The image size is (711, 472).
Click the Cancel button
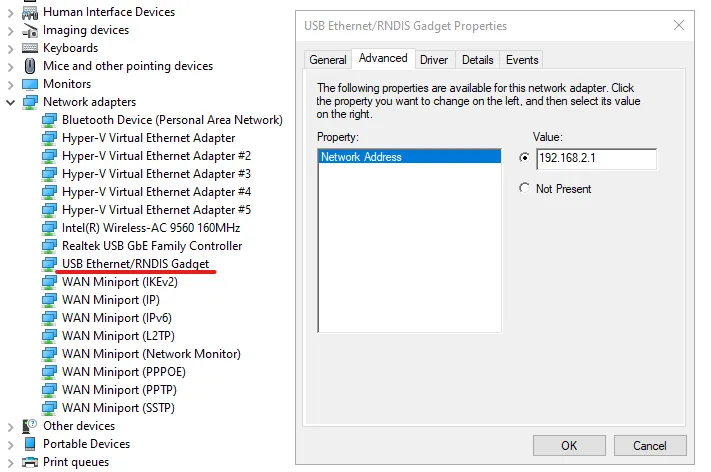point(649,446)
